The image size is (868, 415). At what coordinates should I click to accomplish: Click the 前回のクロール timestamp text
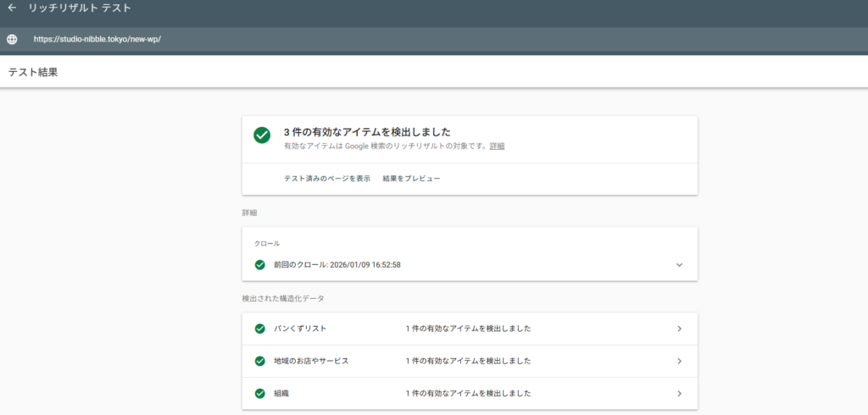[x=337, y=265]
